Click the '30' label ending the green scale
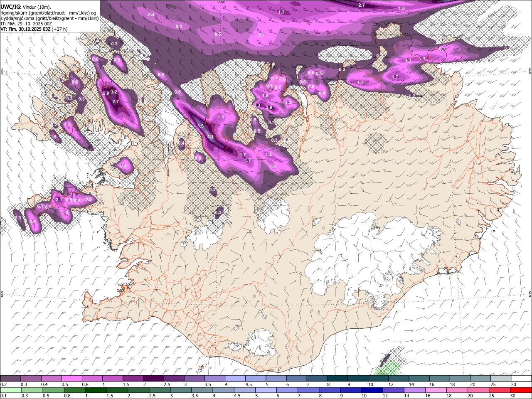 [514, 396]
